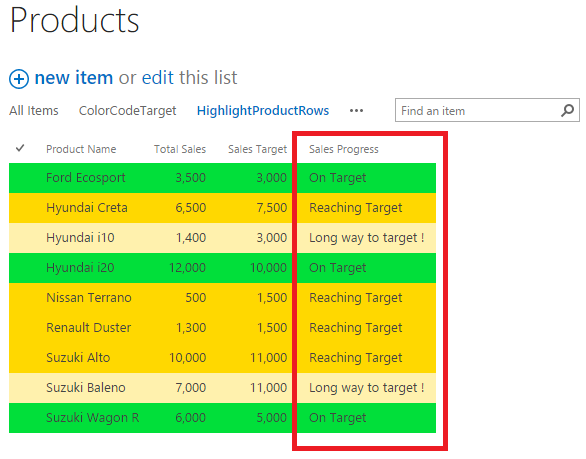Click Suzuki Baleno total sales 7,000
The width and height of the screenshot is (586, 459).
pyautogui.click(x=191, y=388)
